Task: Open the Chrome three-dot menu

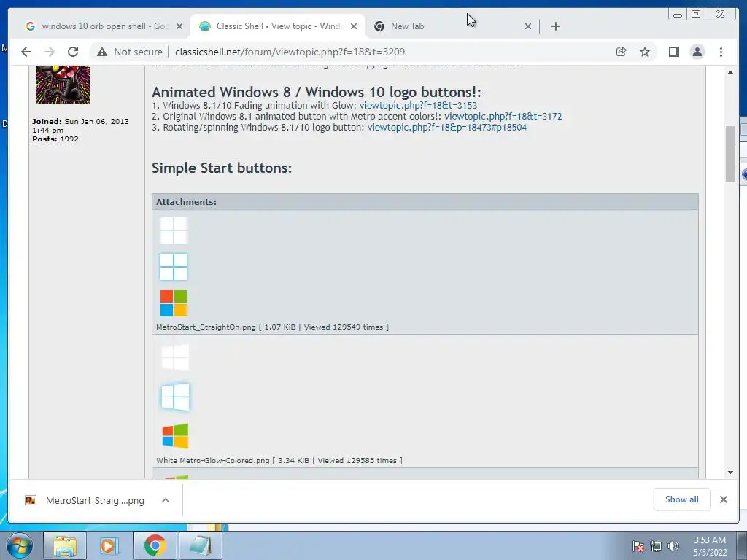Action: coord(721,52)
